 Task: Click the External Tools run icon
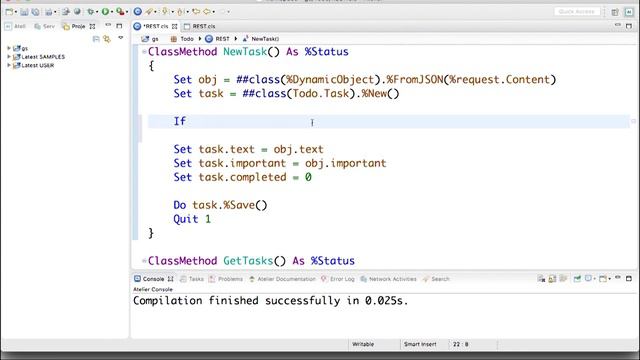pos(120,12)
